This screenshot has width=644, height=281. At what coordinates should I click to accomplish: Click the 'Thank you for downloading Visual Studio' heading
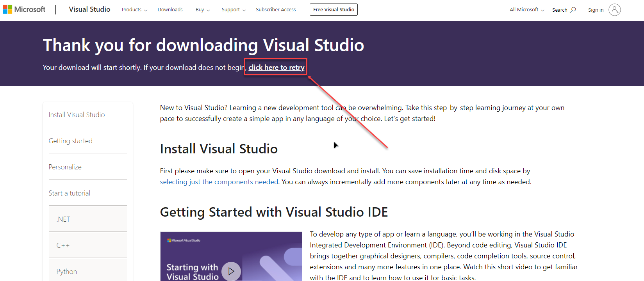[x=203, y=45]
